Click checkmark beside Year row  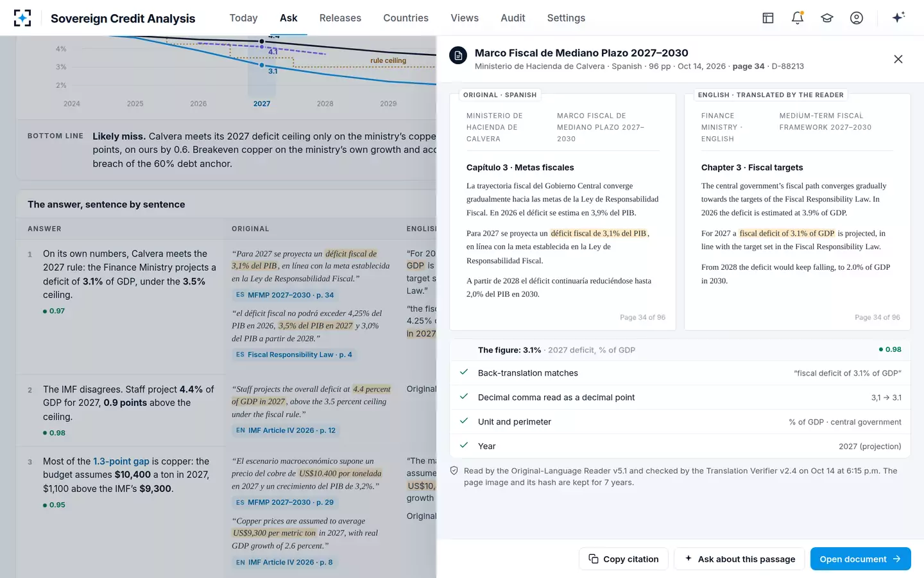(464, 446)
